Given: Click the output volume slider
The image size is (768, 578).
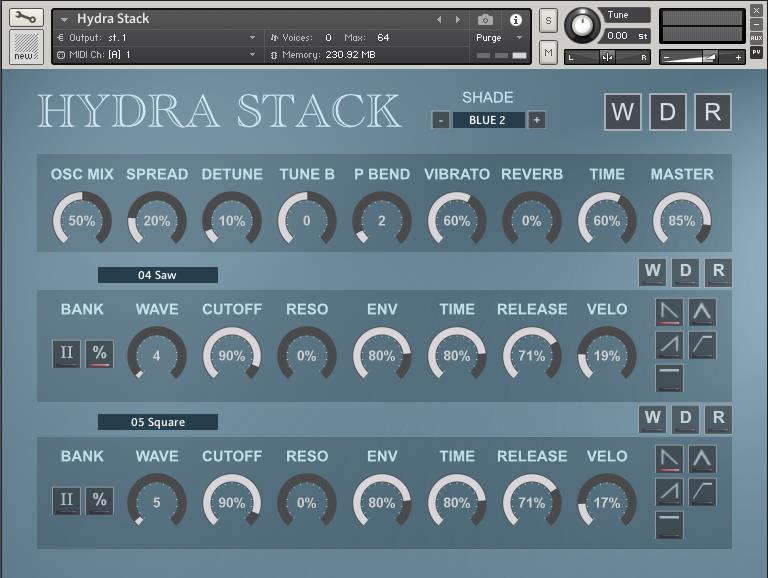Looking at the screenshot, I should point(702,57).
